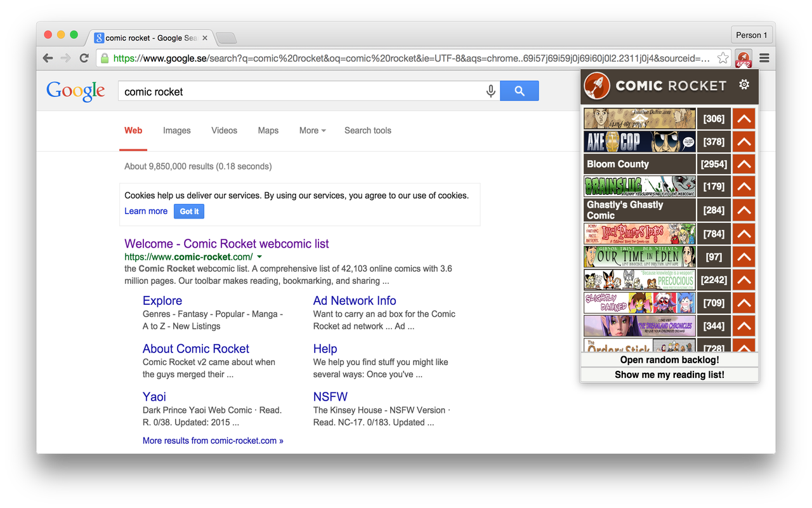Click up arrow for Our Time in Eden

743,257
